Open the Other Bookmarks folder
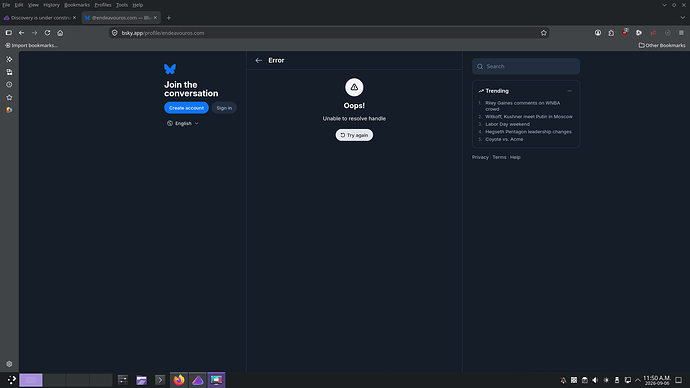Screen dimensions: 690x388 click(x=662, y=45)
